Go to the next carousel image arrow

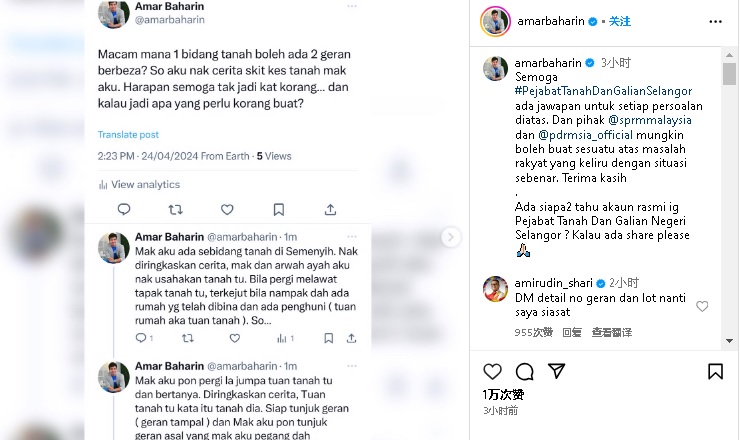point(451,237)
